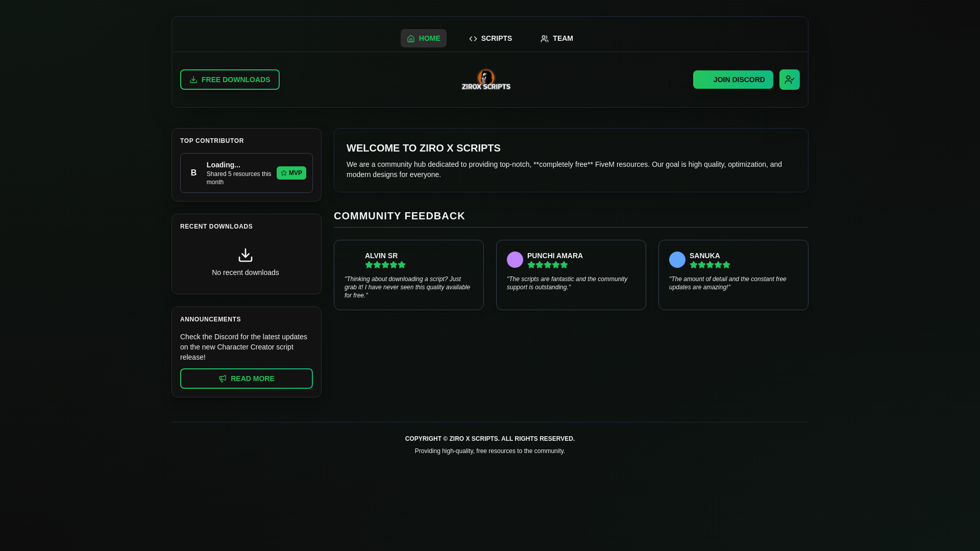
Task: Open the Home tab
Action: click(423, 38)
